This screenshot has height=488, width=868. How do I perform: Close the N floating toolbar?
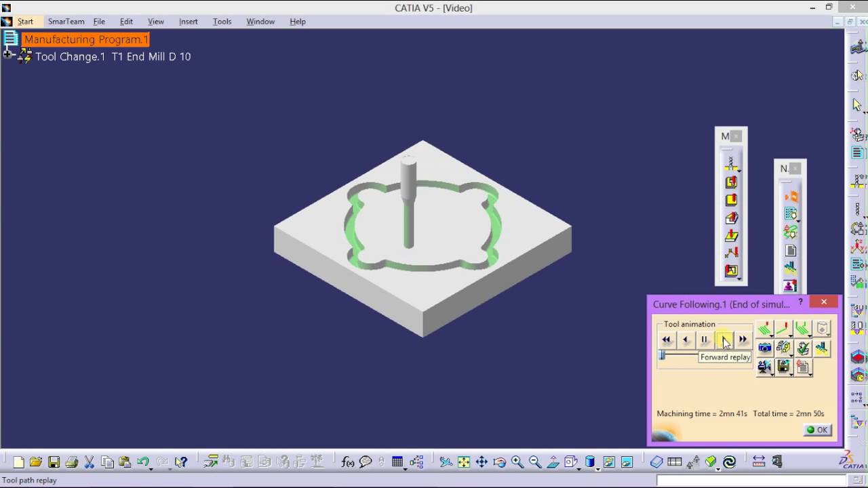coord(795,169)
